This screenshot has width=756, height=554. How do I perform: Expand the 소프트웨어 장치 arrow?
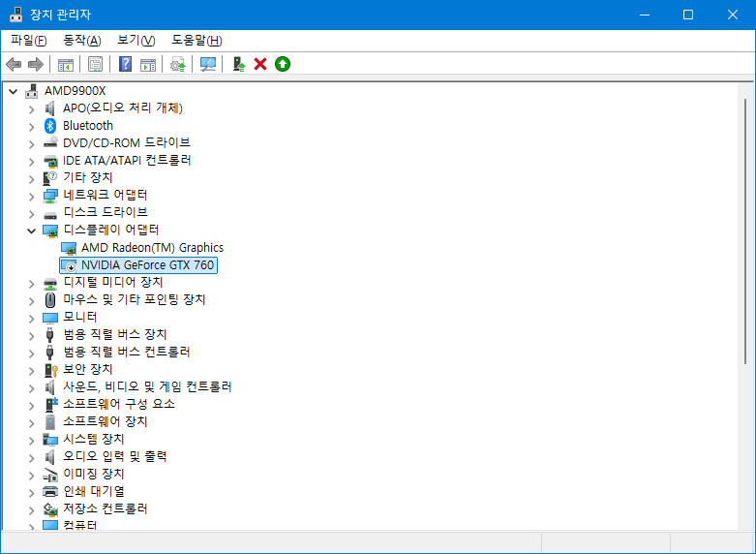pos(31,423)
